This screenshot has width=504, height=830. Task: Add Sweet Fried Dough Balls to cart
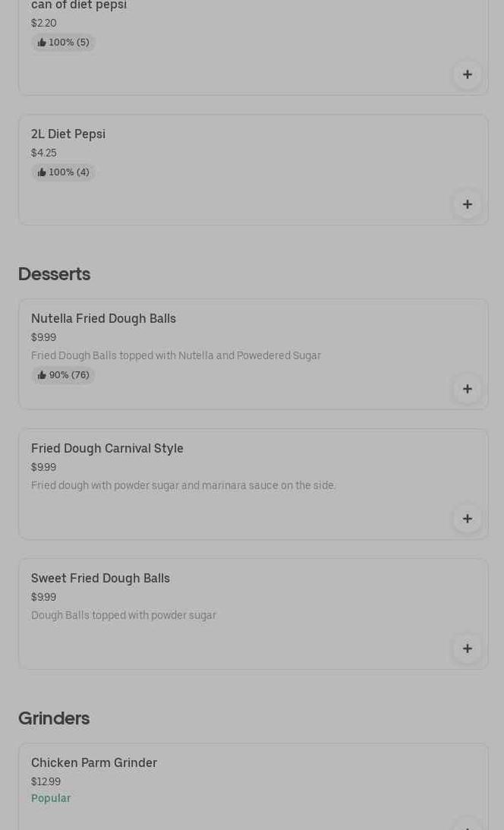(467, 649)
